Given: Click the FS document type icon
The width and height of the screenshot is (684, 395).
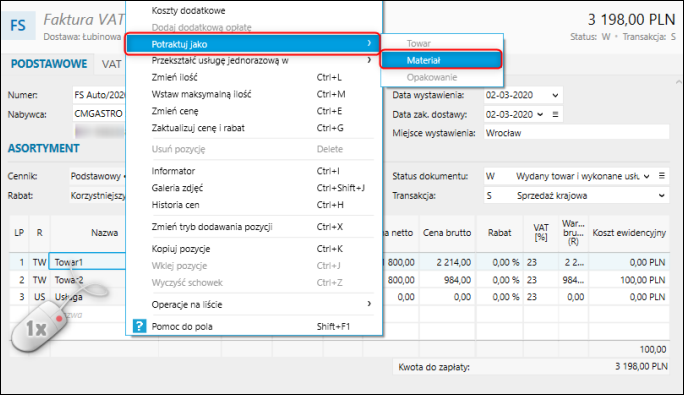Looking at the screenshot, I should tap(18, 25).
